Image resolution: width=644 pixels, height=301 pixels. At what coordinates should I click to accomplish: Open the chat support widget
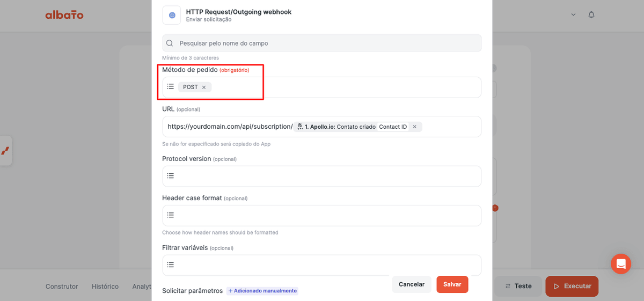pos(621,264)
